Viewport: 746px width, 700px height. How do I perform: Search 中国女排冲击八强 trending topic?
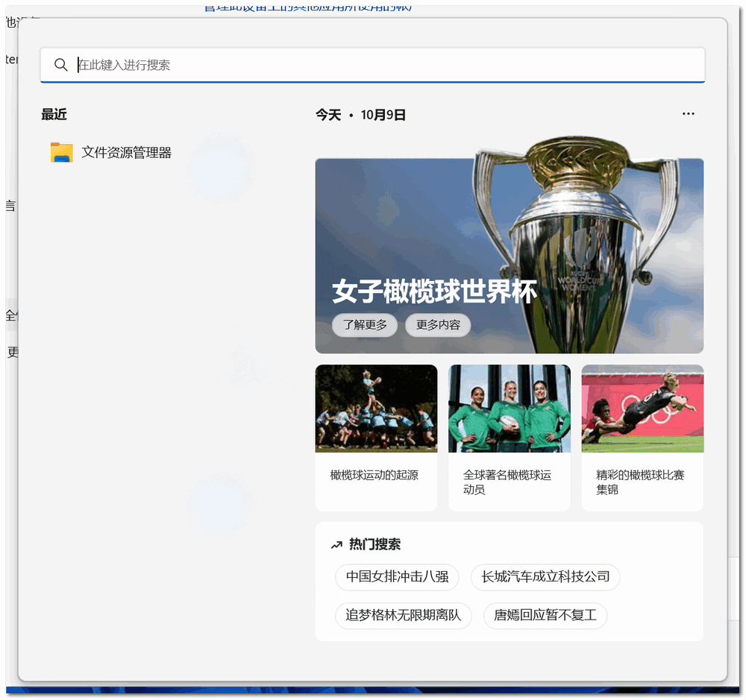398,577
